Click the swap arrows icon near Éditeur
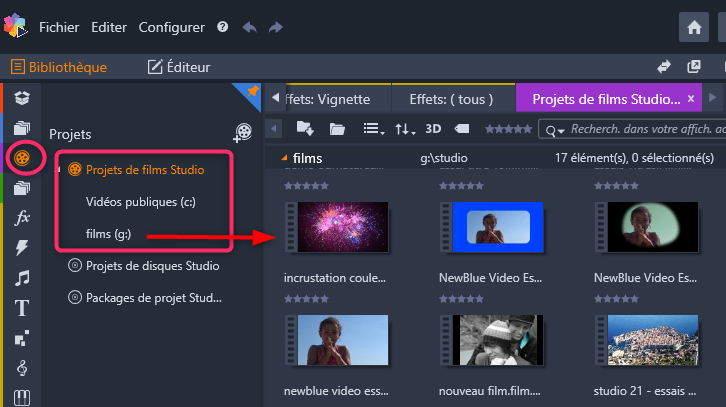726x407 pixels. pos(664,67)
